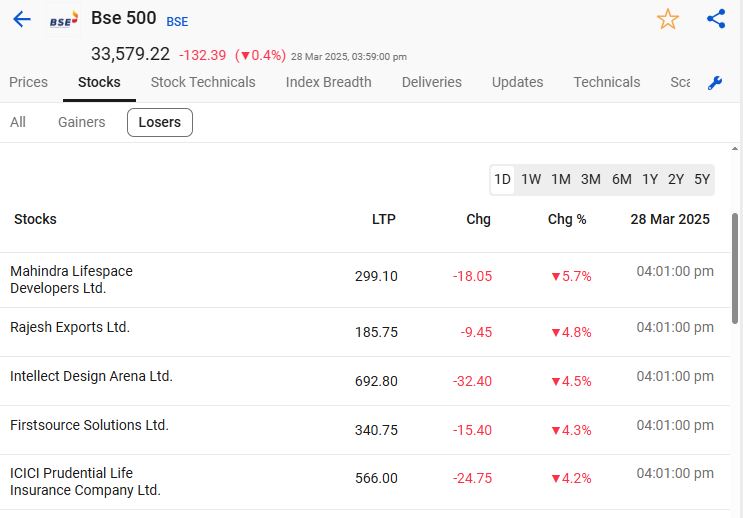The width and height of the screenshot is (743, 518).
Task: Click the share icon
Action: point(716,19)
